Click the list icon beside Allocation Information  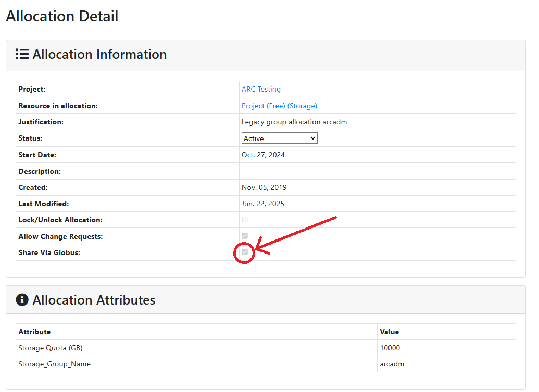pos(22,55)
